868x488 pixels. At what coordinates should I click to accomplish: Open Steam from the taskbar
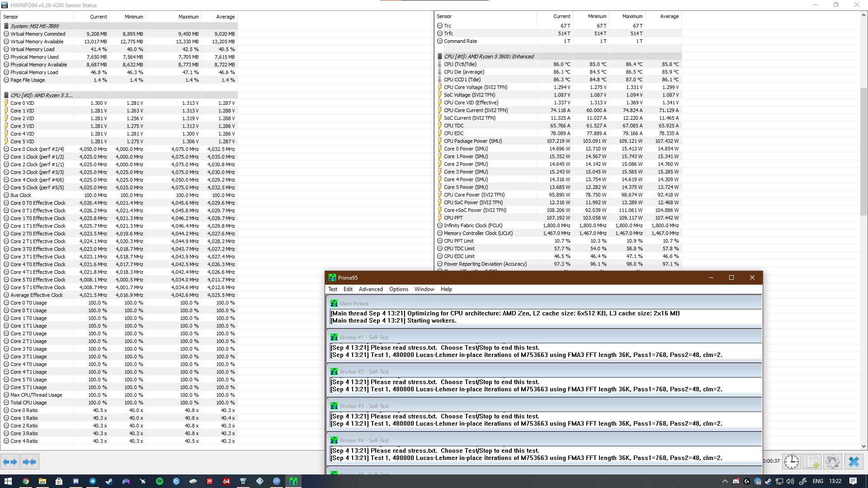click(109, 481)
